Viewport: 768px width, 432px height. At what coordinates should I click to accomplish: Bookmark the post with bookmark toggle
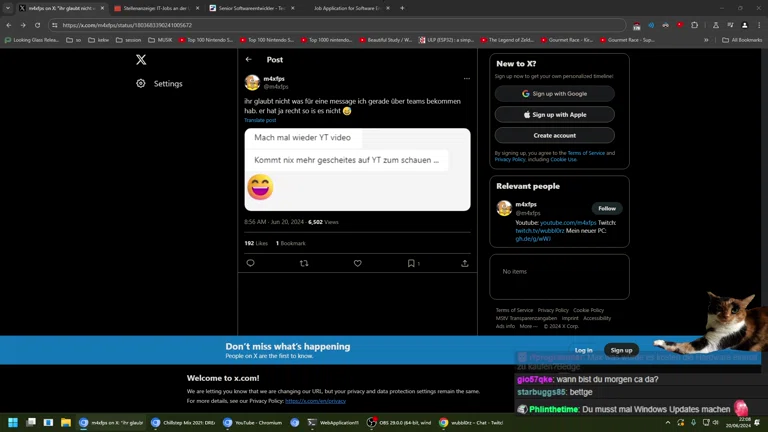(x=411, y=264)
